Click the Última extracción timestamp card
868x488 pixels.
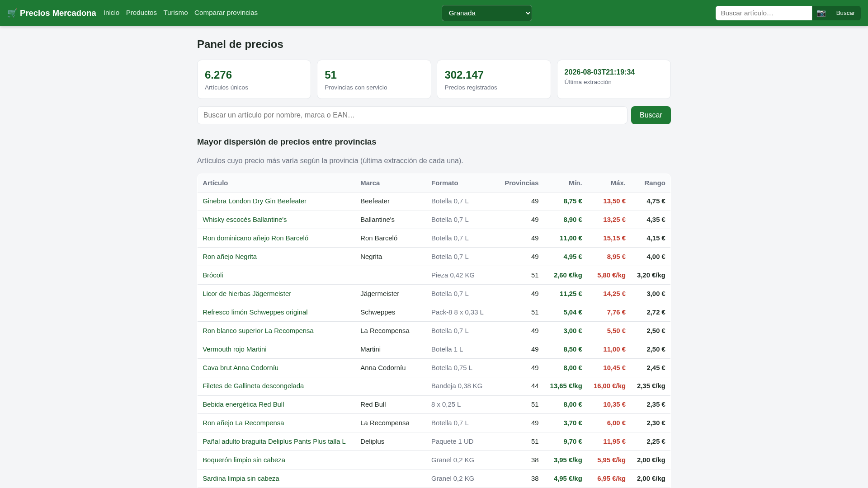coord(614,80)
